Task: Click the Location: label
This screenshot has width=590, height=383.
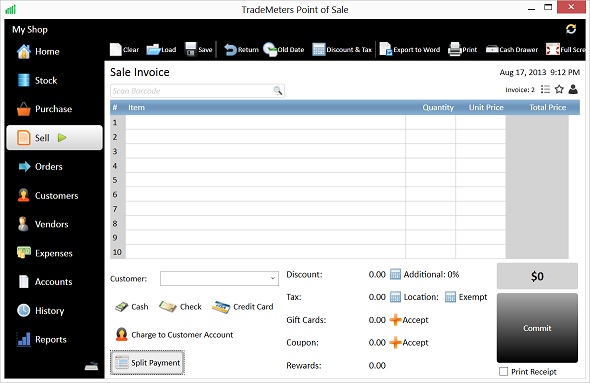Action: click(421, 297)
